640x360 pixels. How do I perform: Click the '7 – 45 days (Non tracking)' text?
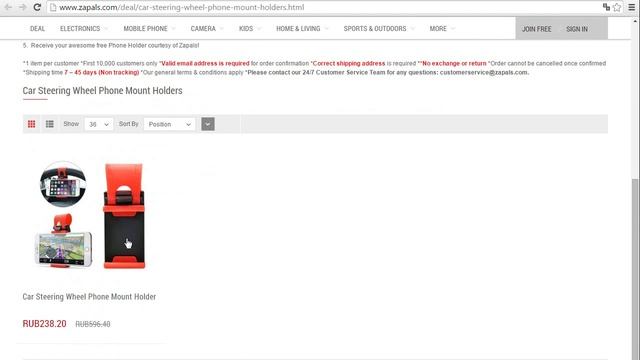(x=102, y=72)
